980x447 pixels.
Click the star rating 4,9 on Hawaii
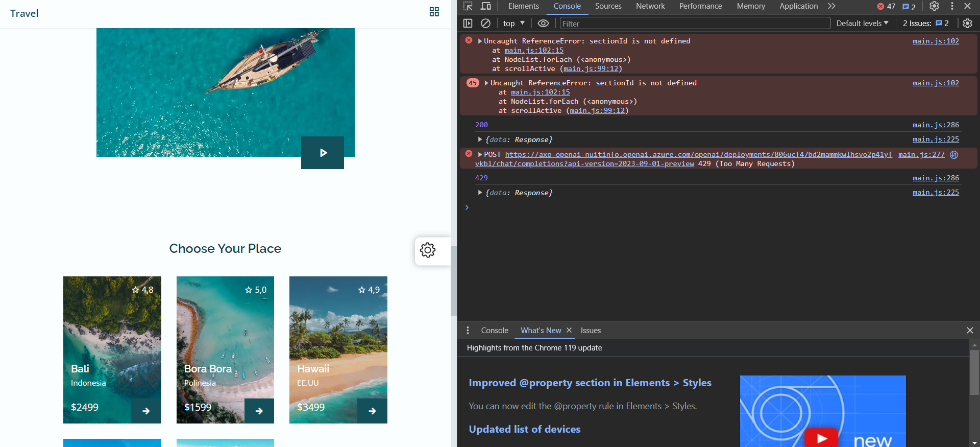[369, 290]
